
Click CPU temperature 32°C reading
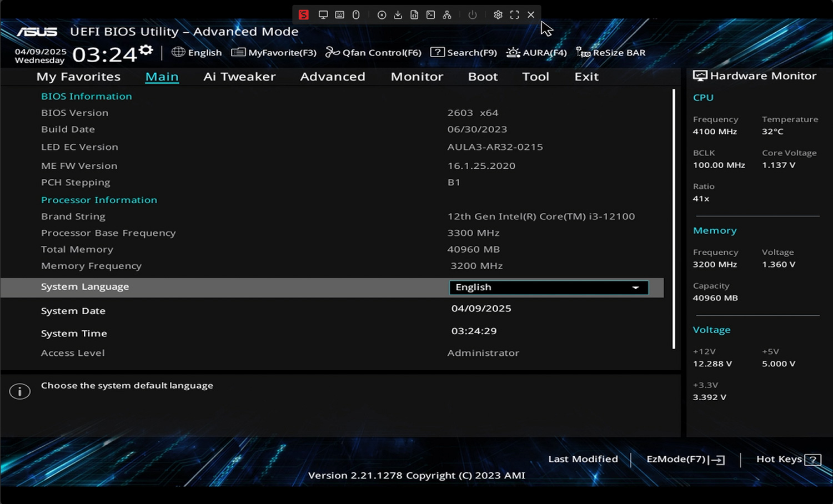coord(772,132)
